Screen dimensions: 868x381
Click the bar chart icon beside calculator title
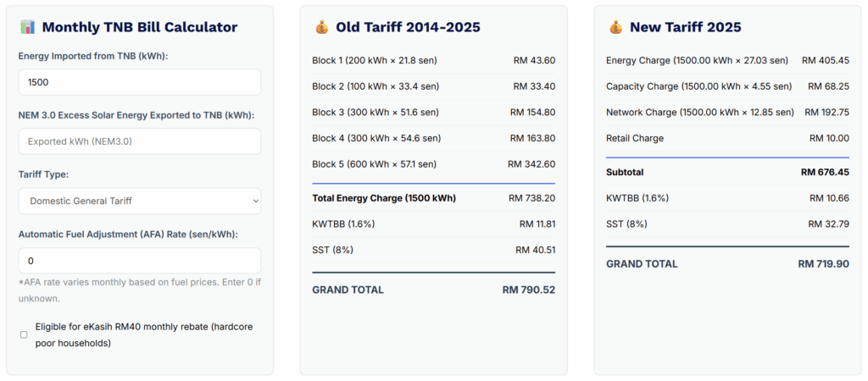(26, 27)
